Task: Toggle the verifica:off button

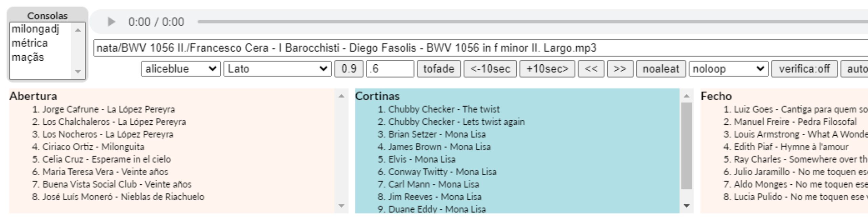Action: click(x=804, y=69)
